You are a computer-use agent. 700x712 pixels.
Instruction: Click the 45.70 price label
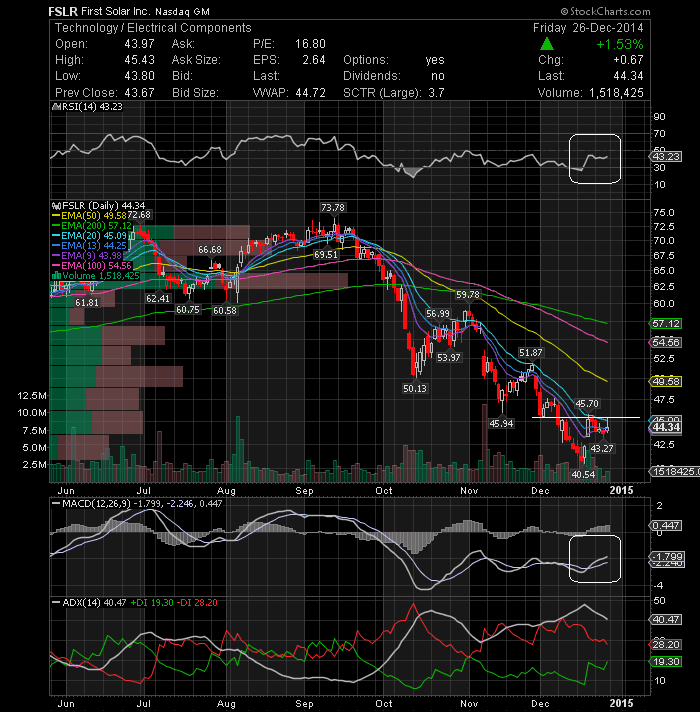(x=587, y=404)
